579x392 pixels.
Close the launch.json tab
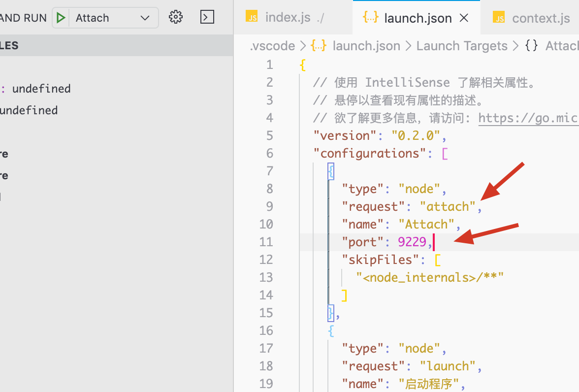click(x=464, y=18)
